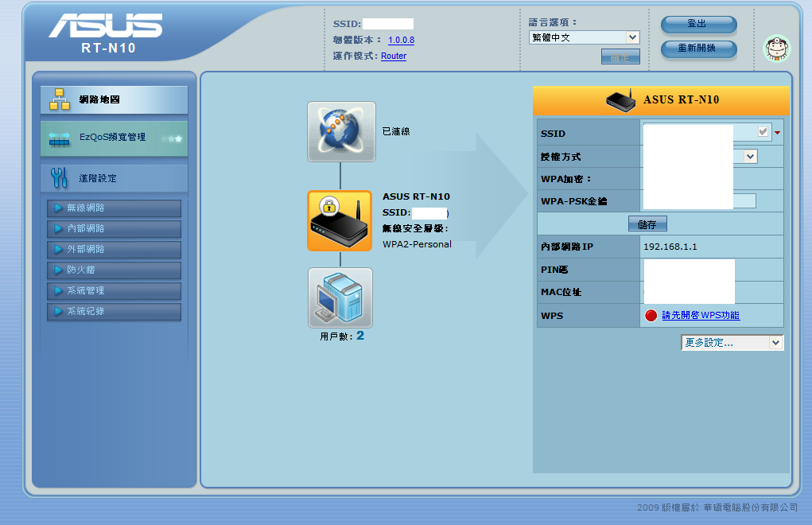Open firmware version 1.0.0.8 link
812x525 pixels.
402,40
